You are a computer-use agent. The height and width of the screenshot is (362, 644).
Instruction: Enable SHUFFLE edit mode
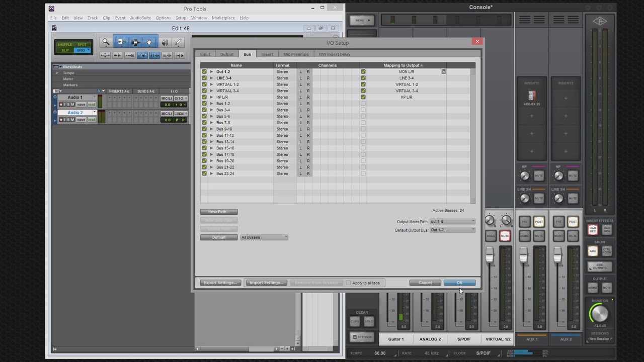click(64, 45)
